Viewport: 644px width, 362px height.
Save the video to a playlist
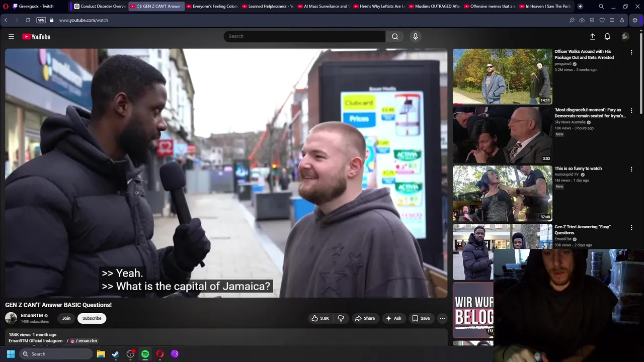coord(421,318)
